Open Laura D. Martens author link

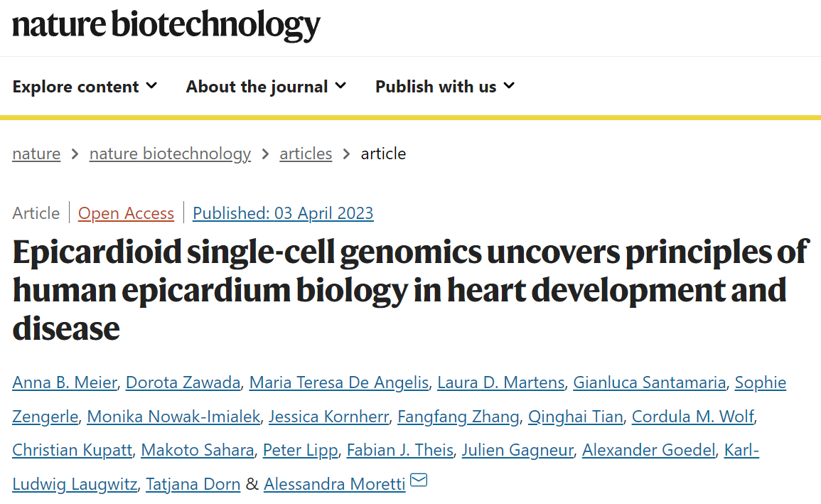(501, 382)
